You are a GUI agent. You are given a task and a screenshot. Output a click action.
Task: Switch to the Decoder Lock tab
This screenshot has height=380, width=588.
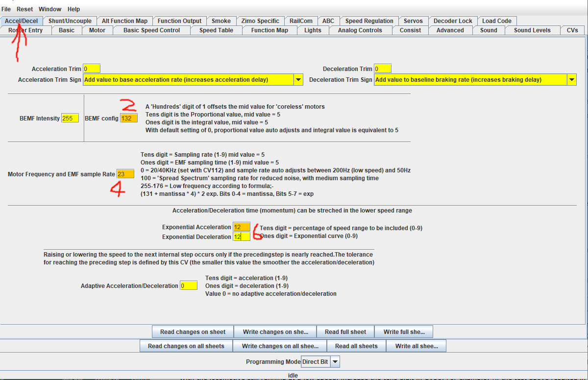point(453,21)
